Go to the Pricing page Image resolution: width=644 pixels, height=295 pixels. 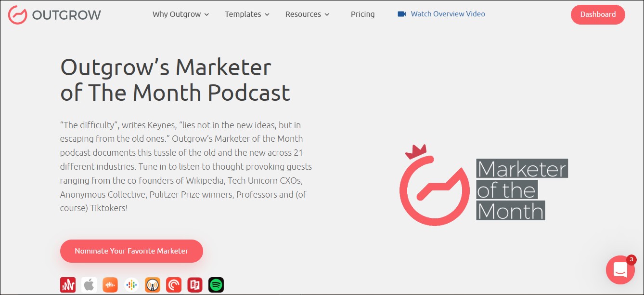[x=362, y=14]
